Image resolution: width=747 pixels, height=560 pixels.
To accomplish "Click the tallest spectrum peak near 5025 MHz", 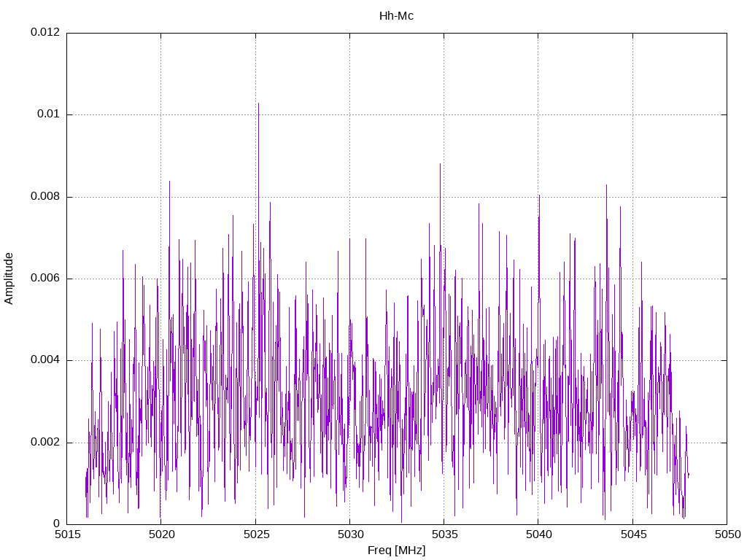I will pyautogui.click(x=258, y=104).
